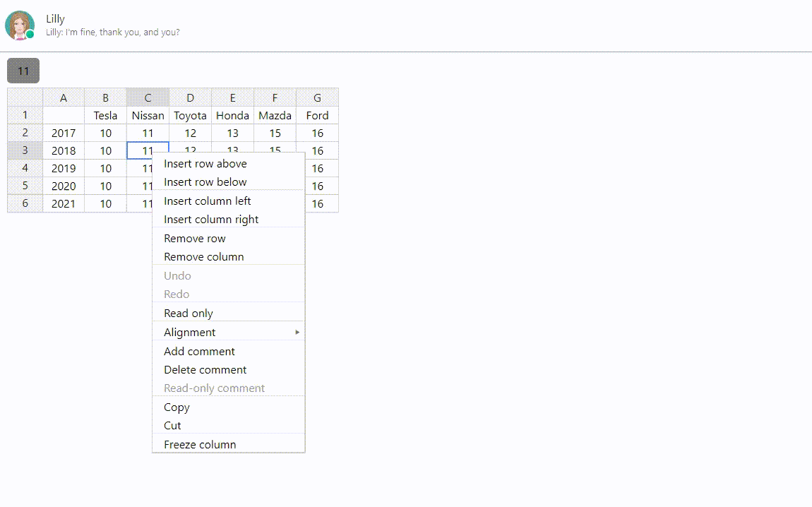The image size is (812, 507).
Task: Click the gray 11 value button
Action: [23, 71]
